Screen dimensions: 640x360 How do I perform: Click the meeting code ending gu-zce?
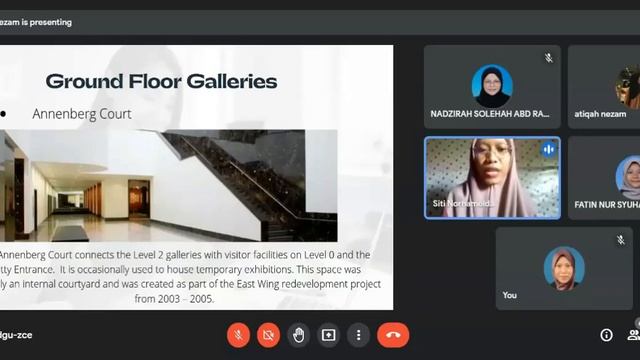pyautogui.click(x=16, y=335)
